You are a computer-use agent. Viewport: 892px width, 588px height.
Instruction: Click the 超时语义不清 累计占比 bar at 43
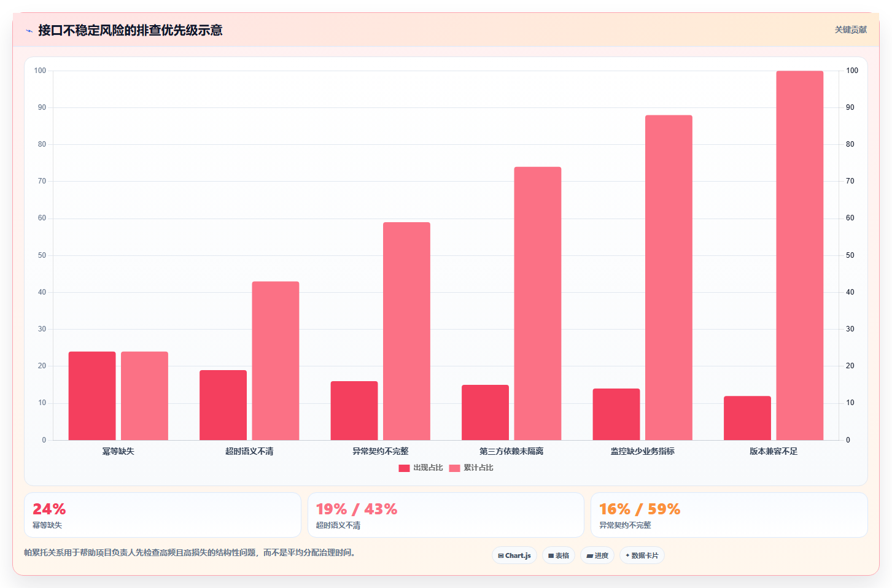[x=276, y=361]
